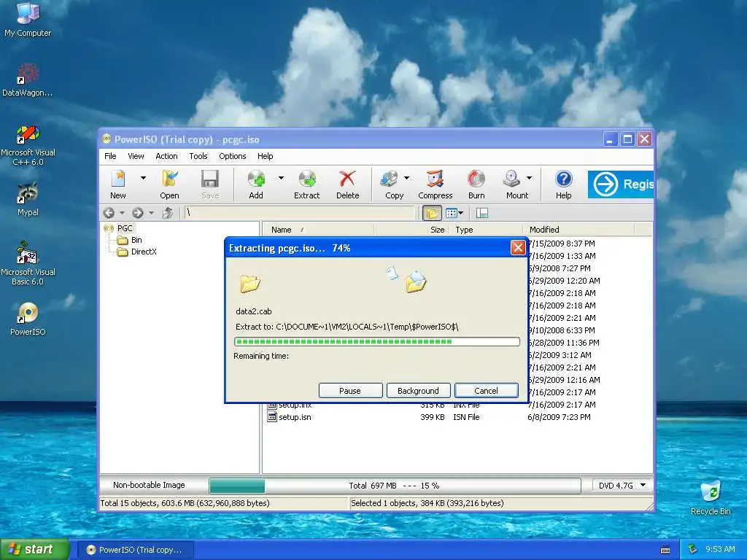Click the Non-bootable Image status label
The height and width of the screenshot is (560, 747).
pyautogui.click(x=149, y=485)
